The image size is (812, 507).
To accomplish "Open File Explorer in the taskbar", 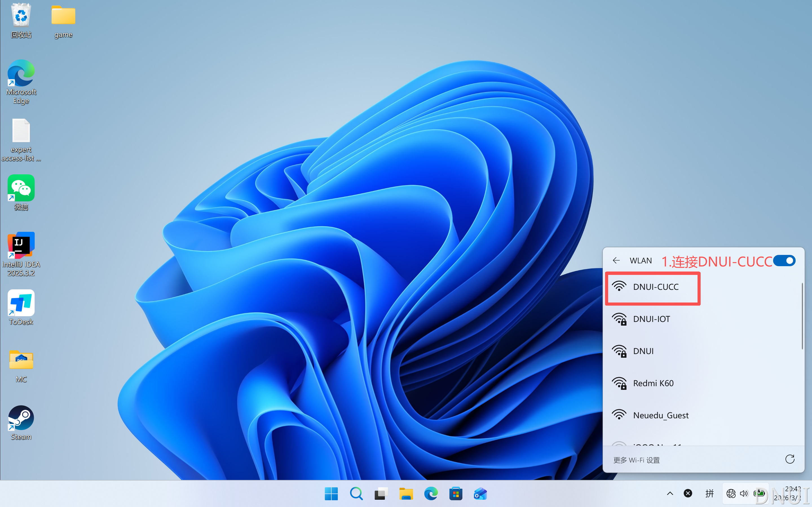I will 406,493.
